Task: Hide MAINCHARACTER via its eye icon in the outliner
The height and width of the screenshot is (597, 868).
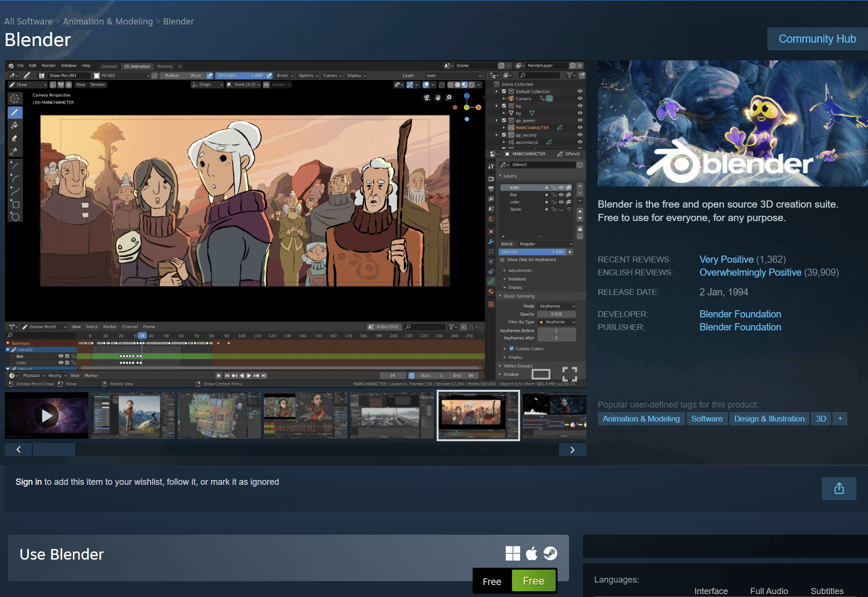Action: tap(580, 128)
